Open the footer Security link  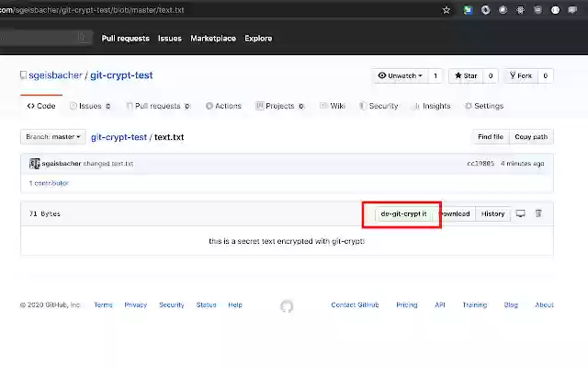coord(172,305)
